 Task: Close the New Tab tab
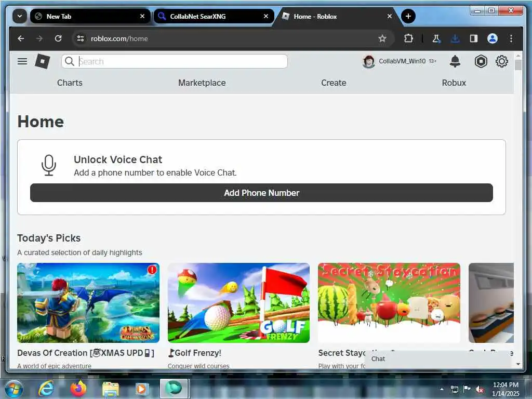pos(142,16)
